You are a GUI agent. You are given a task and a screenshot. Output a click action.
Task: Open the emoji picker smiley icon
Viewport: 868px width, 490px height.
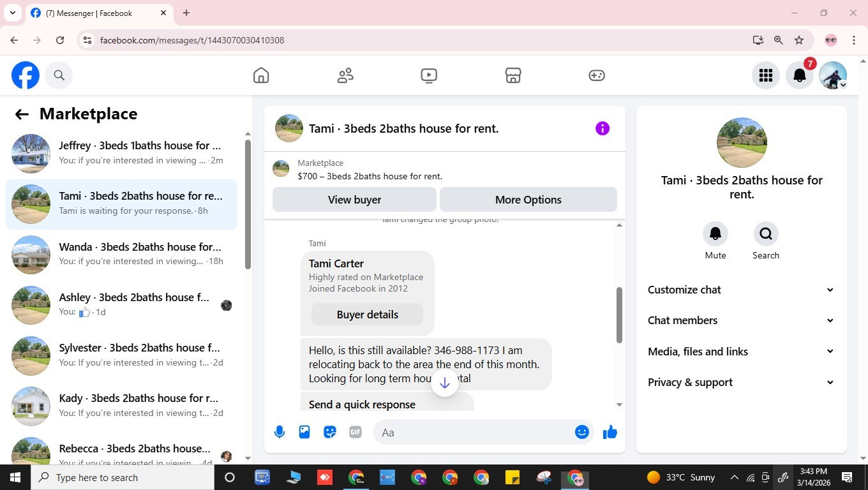click(x=581, y=432)
